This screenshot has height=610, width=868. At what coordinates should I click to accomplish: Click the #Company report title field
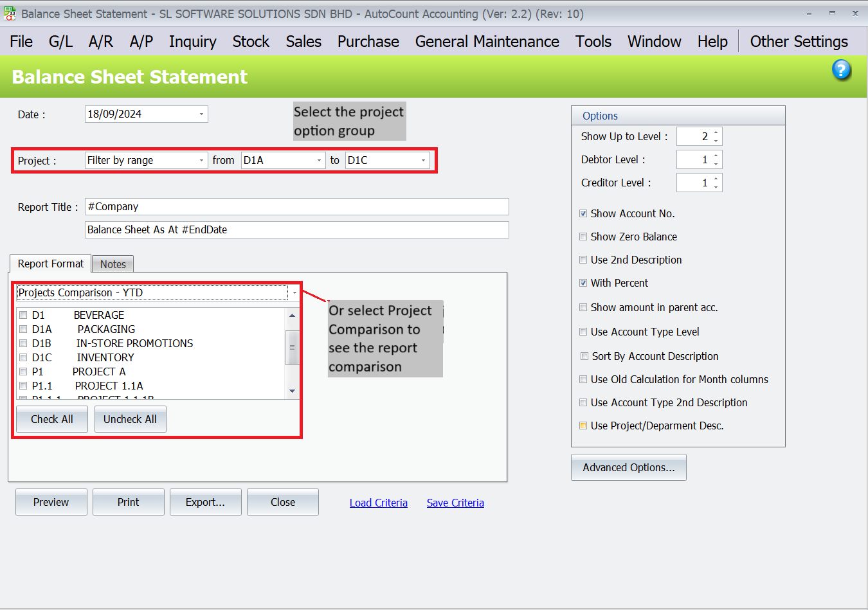(296, 207)
